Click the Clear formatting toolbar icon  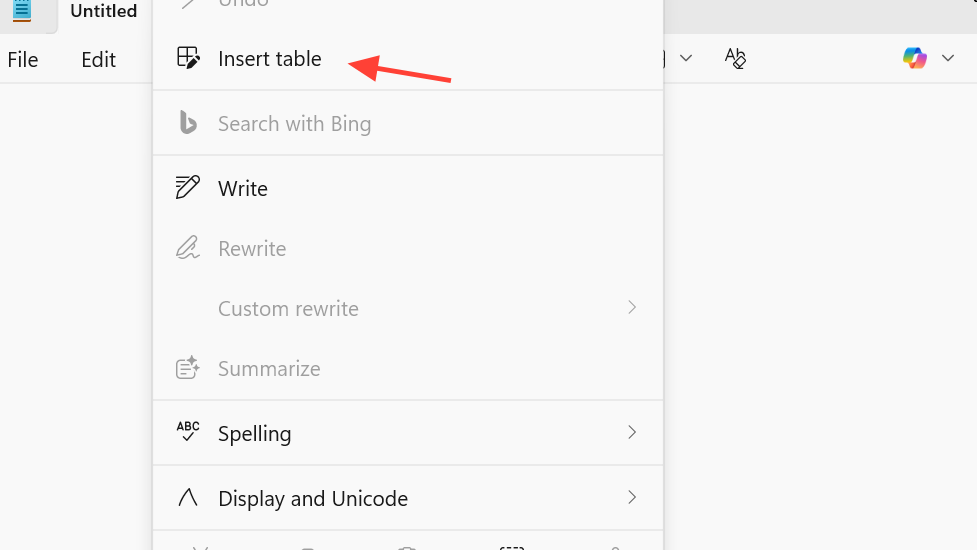pos(735,58)
